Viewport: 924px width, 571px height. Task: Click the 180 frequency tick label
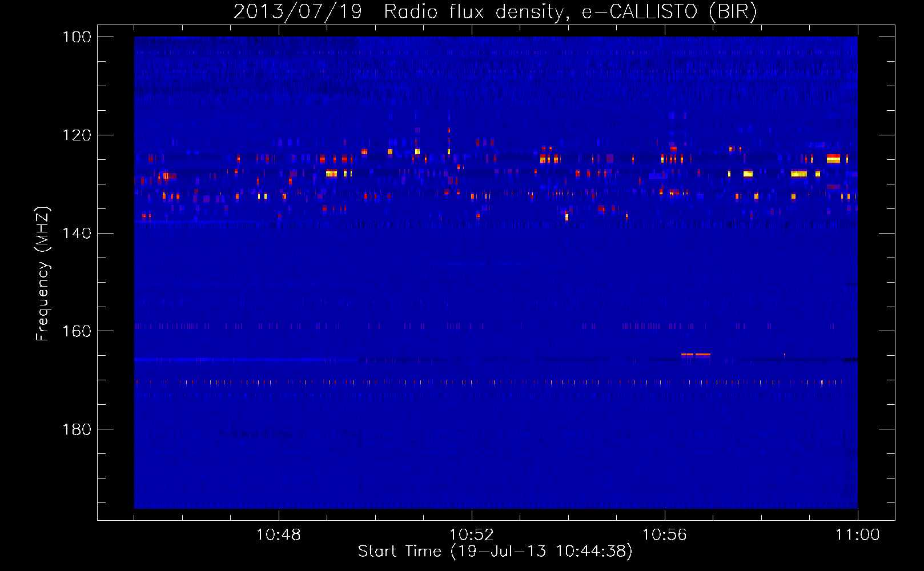pos(77,429)
